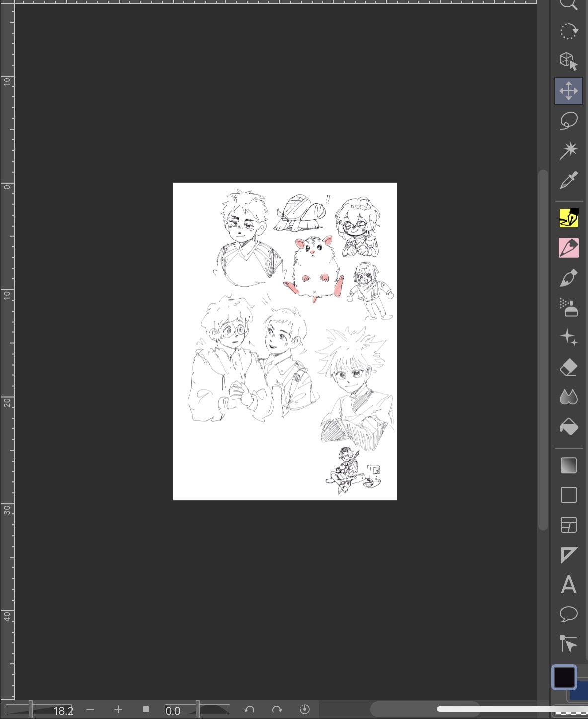
Task: Click the zoom in plus button
Action: pos(118,709)
